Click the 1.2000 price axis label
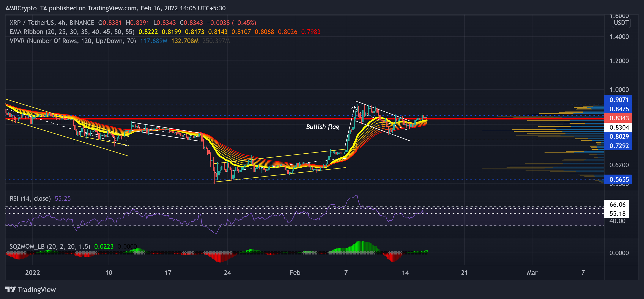 pos(619,61)
